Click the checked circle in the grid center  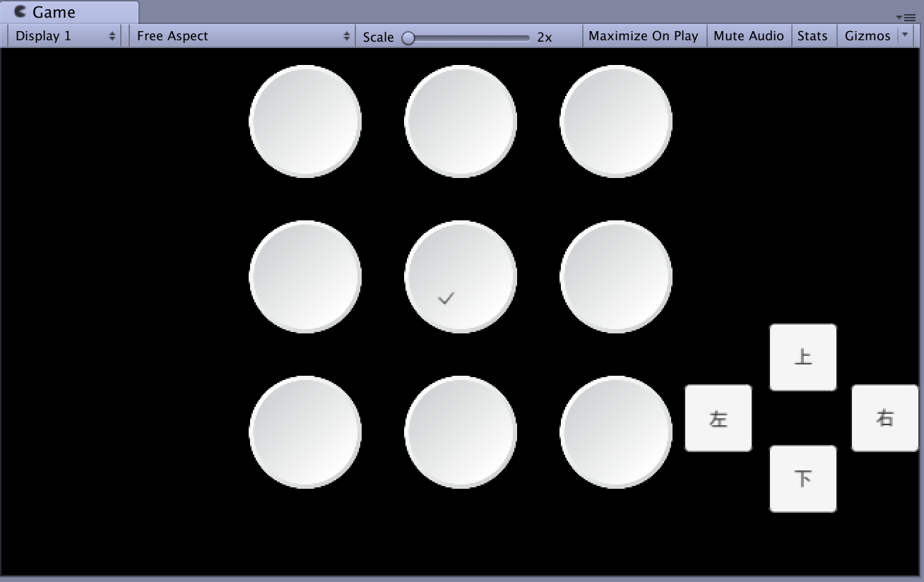461,276
